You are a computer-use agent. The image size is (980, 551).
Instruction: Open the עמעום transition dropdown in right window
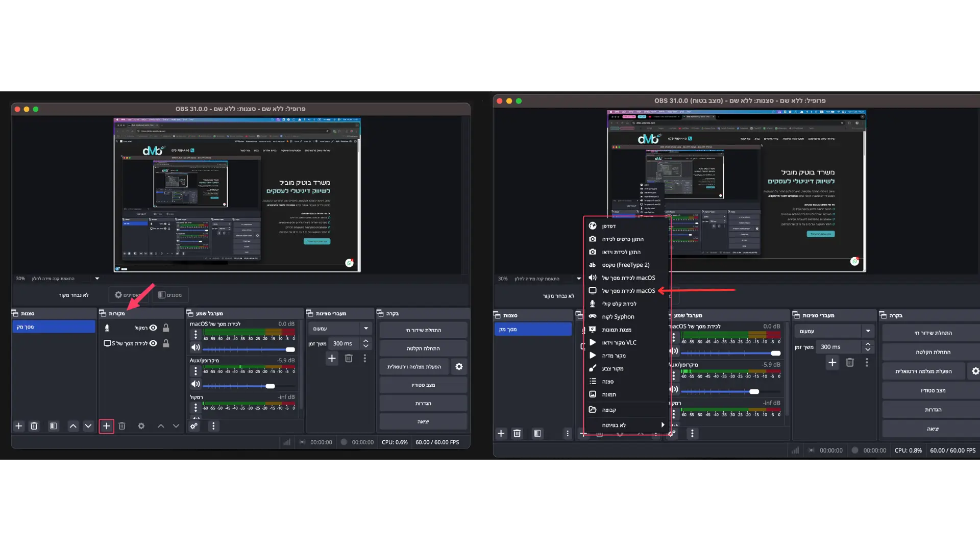coord(835,332)
